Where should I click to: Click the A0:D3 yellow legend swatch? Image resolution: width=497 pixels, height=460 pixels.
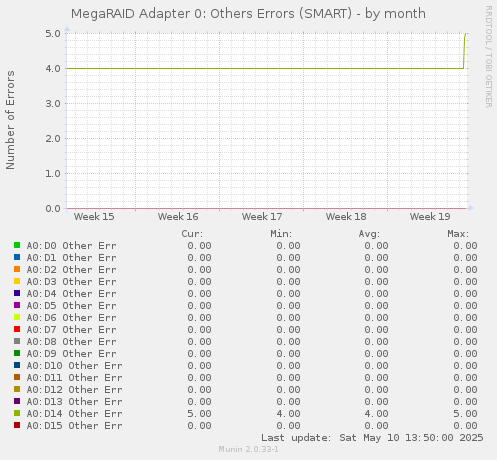[17, 281]
